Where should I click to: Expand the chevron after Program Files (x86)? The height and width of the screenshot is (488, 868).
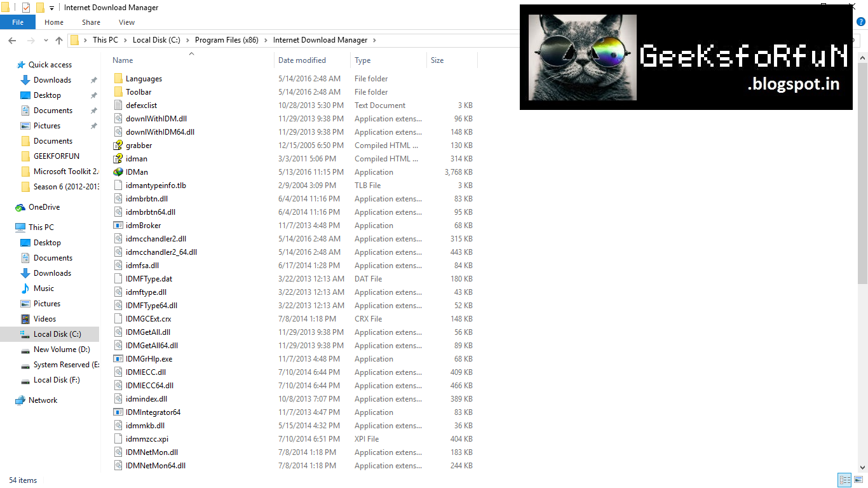click(265, 40)
